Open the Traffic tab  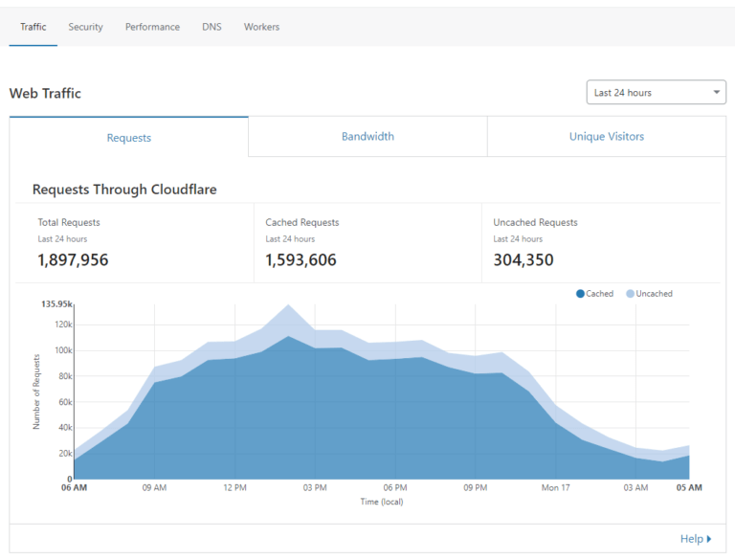[33, 27]
